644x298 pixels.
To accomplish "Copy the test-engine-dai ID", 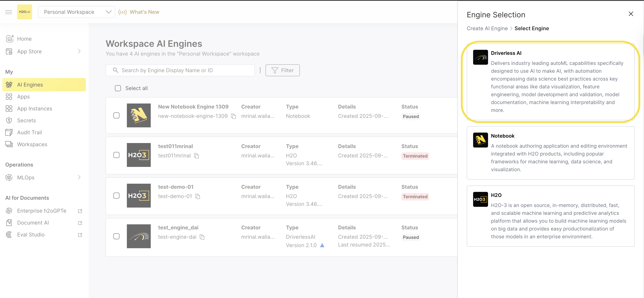I will (202, 237).
